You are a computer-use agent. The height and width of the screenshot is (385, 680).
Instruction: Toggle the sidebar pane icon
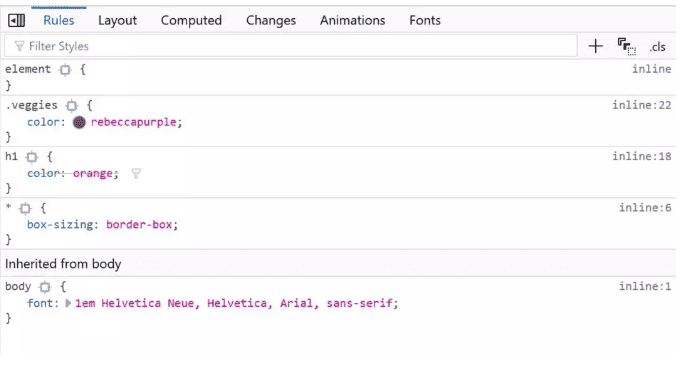[x=16, y=20]
